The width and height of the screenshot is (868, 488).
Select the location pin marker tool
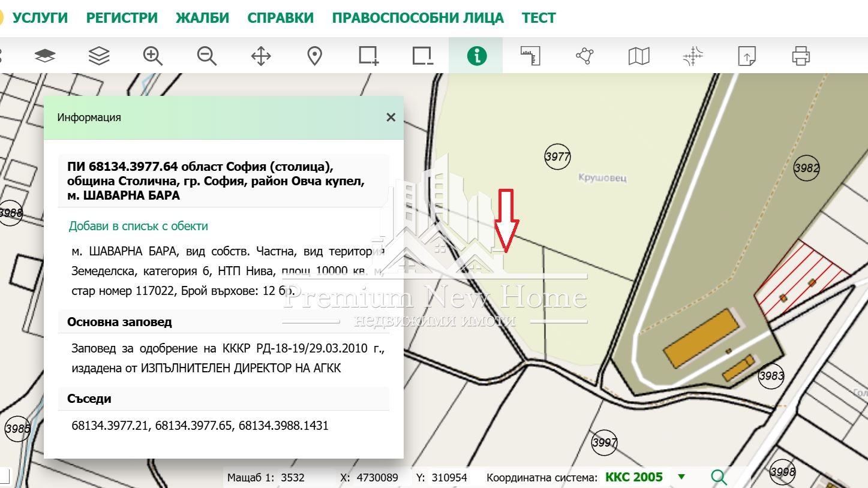(x=314, y=56)
